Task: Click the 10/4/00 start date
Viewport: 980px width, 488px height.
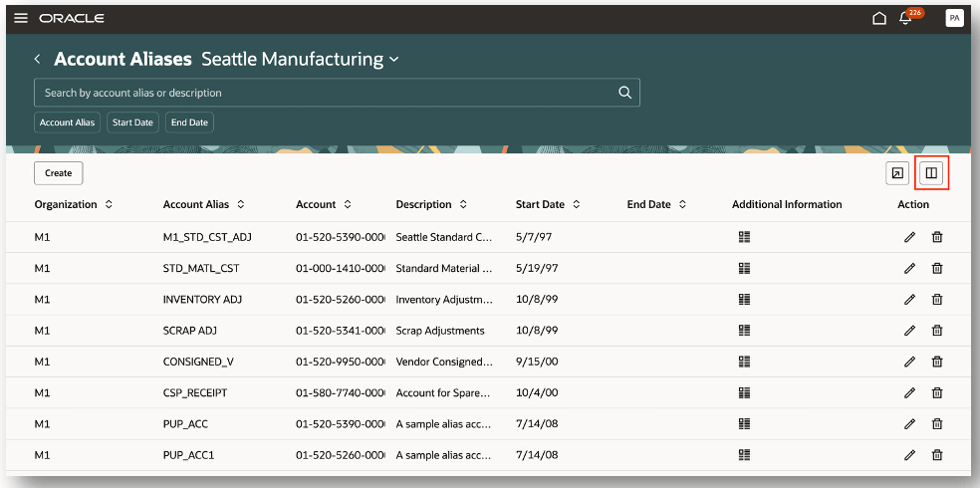Action: pos(536,392)
